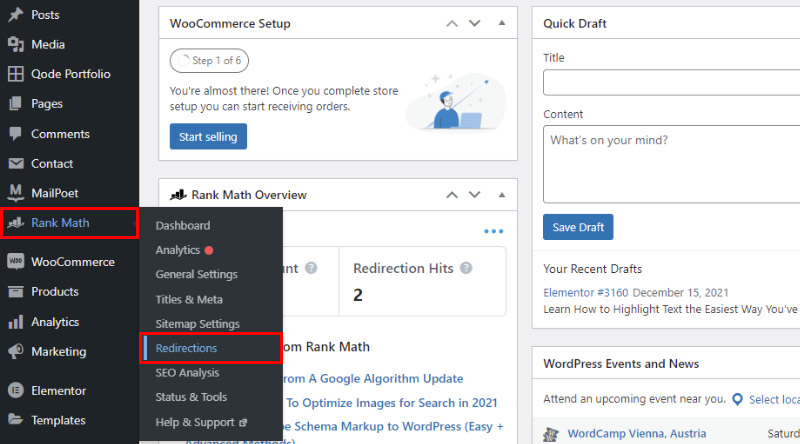Click the Media icon in sidebar
Screen dimensions: 800x444
(x=16, y=44)
